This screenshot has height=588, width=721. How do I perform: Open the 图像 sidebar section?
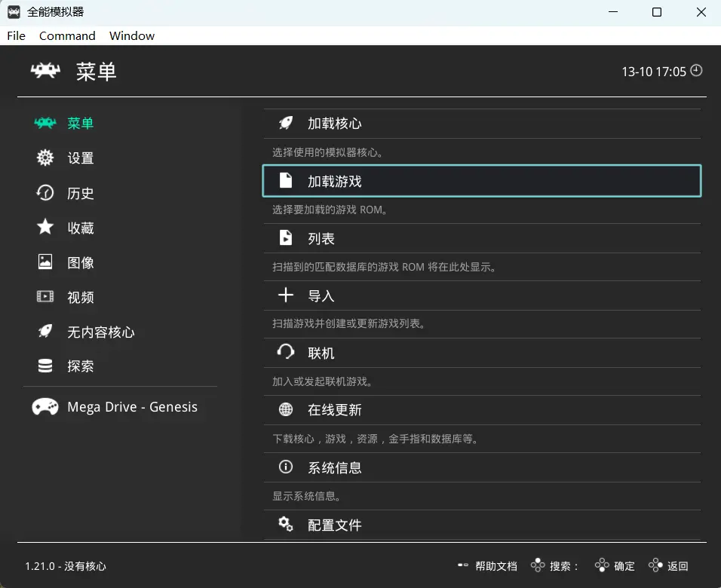pyautogui.click(x=80, y=262)
